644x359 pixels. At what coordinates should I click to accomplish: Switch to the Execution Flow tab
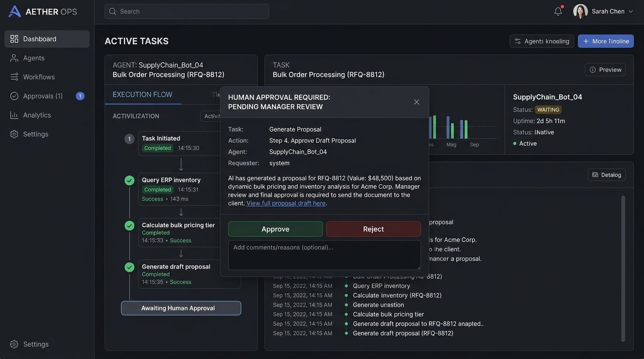coord(143,94)
